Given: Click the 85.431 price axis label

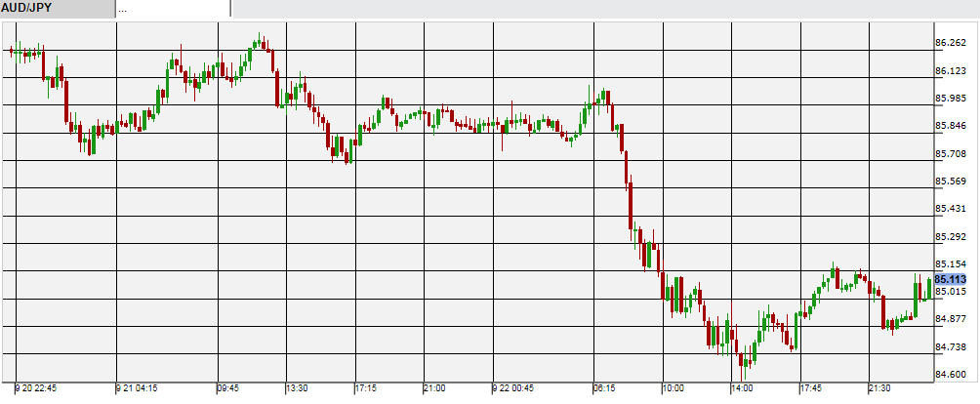Looking at the screenshot, I should 950,209.
